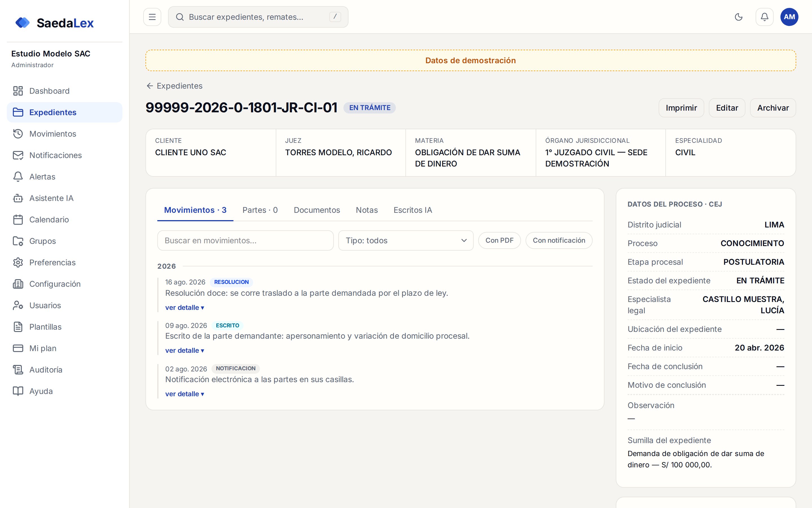Open Auditoría scroll icon

[x=18, y=370]
